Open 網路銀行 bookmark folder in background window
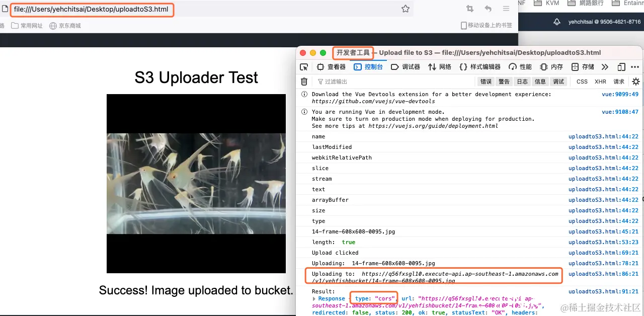The image size is (644, 316). (x=586, y=3)
